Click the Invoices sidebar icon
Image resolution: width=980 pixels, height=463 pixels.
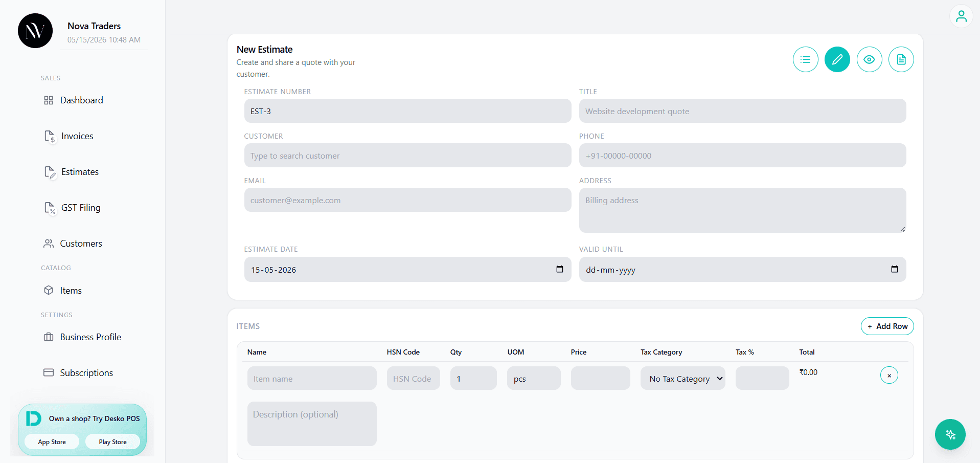point(50,136)
